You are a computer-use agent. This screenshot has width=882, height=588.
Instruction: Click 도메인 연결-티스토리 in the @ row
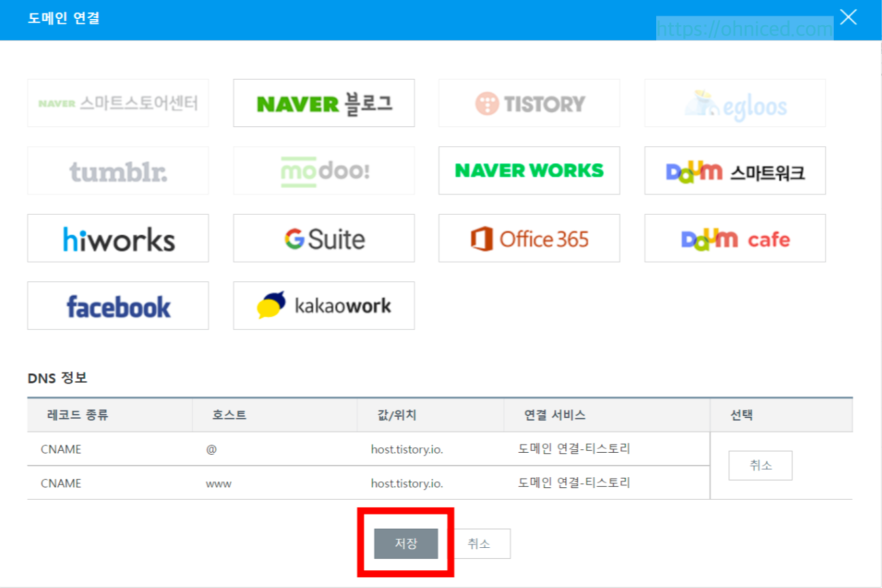tap(574, 449)
